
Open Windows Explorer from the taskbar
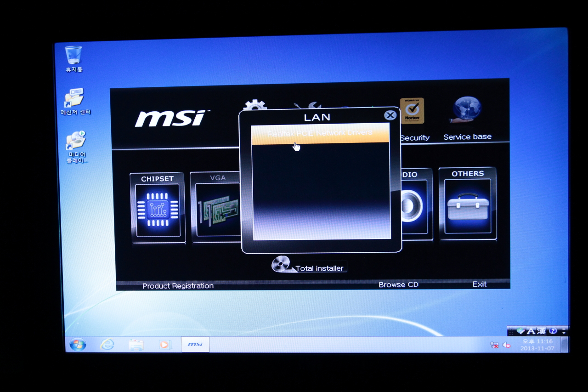click(x=136, y=345)
